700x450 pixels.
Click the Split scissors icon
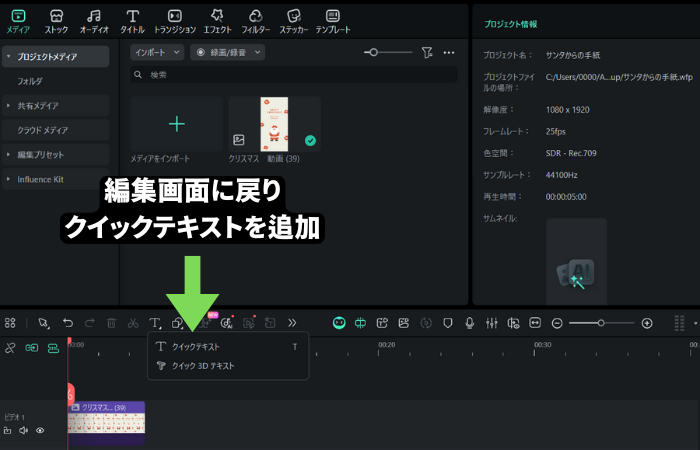point(133,323)
